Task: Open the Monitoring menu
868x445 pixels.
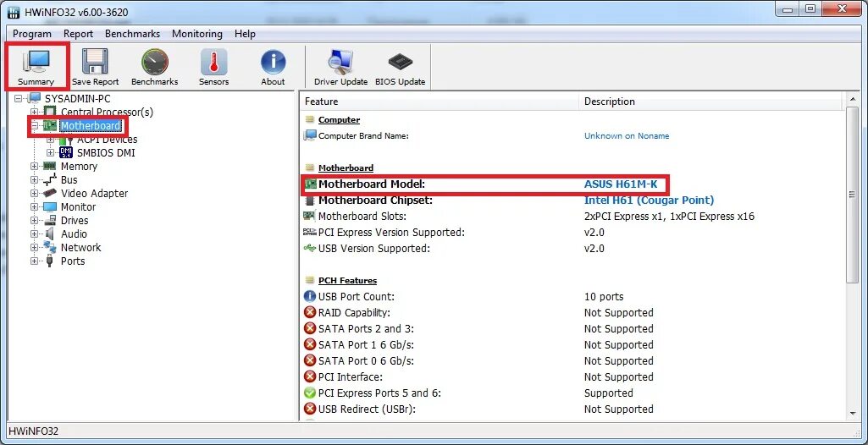Action: (197, 34)
